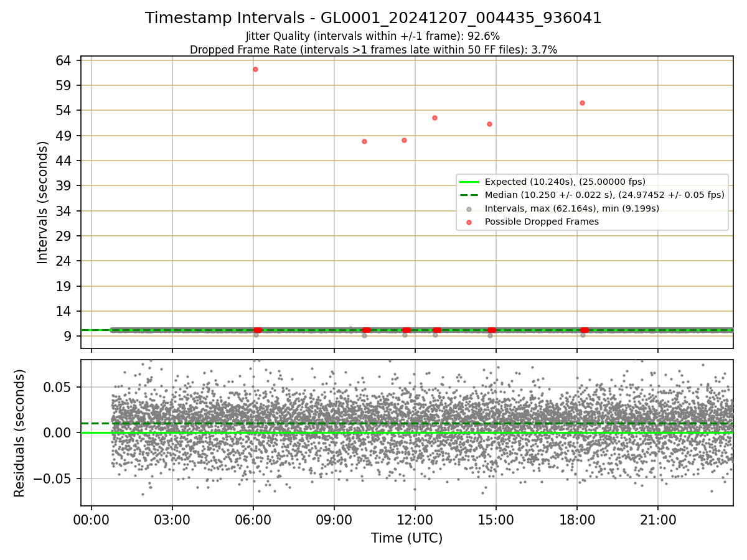Click the x-axis tick label '21:00'
This screenshot has height=560, width=747.
click(658, 520)
